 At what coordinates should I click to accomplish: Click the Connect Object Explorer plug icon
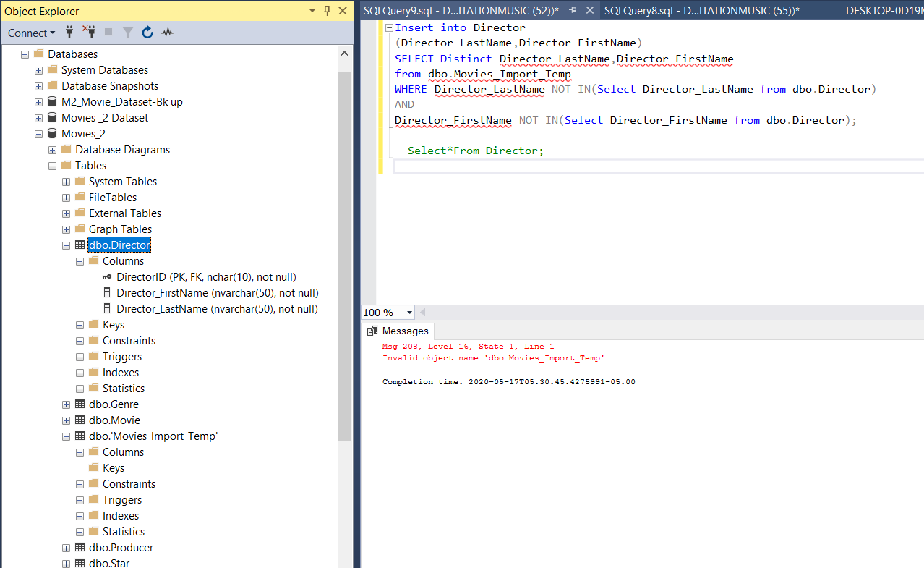(x=70, y=33)
